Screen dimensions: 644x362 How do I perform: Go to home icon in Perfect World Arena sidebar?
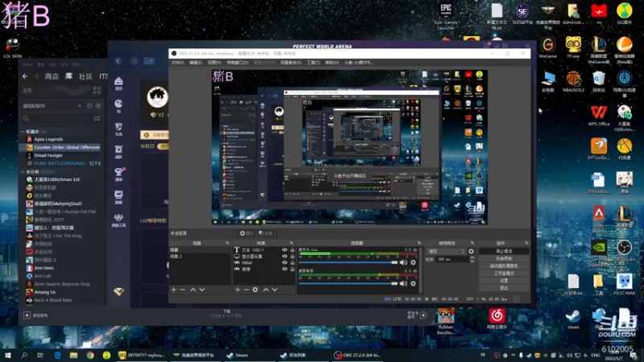118,83
